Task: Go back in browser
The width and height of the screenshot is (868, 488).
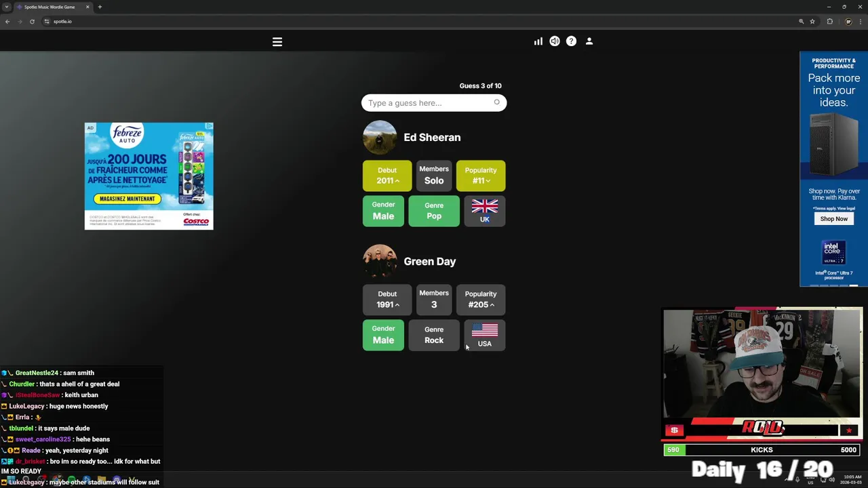Action: (7, 22)
